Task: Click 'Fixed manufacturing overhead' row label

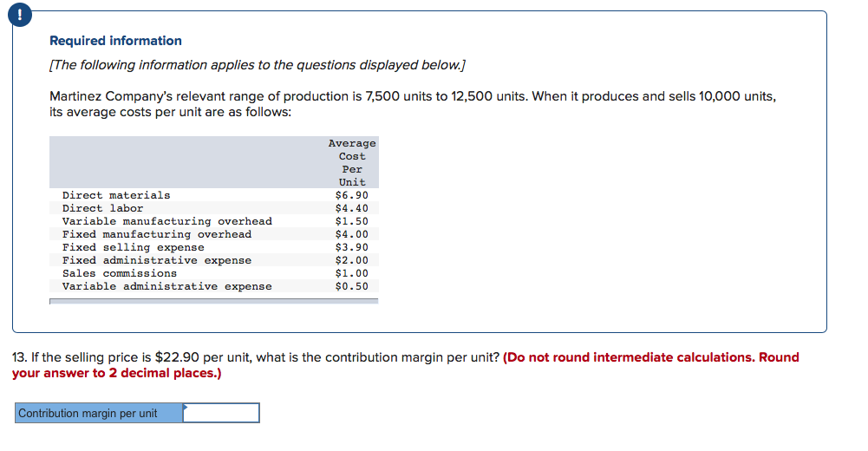Action: click(x=157, y=234)
